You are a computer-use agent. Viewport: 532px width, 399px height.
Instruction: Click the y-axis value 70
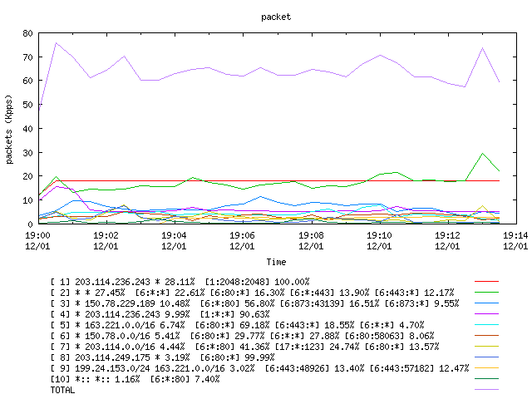(27, 57)
